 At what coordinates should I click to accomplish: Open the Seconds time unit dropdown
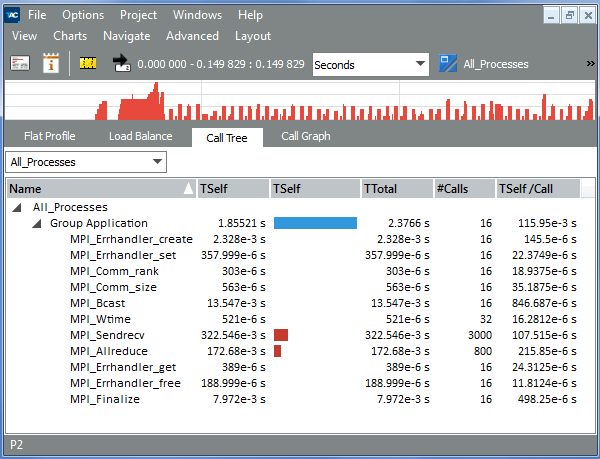point(370,64)
